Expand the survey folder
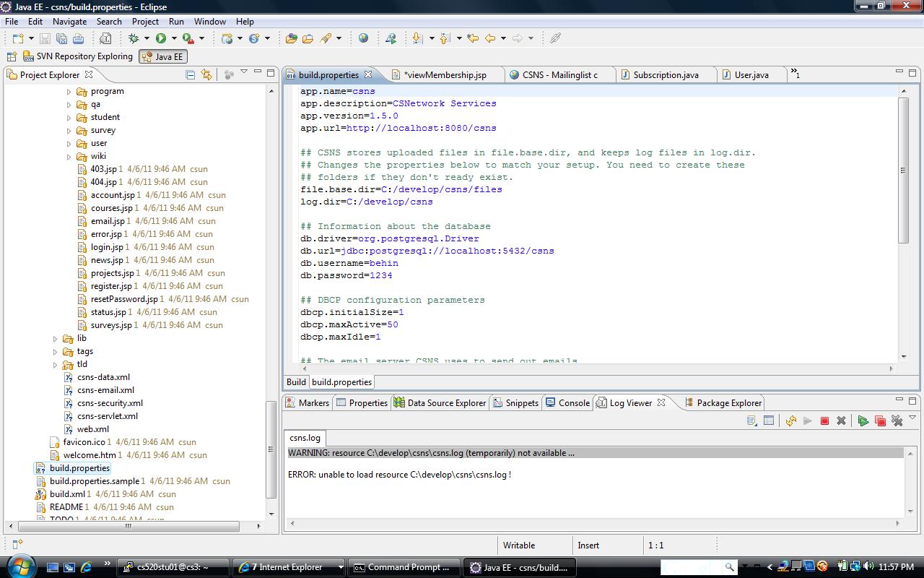 click(x=69, y=131)
